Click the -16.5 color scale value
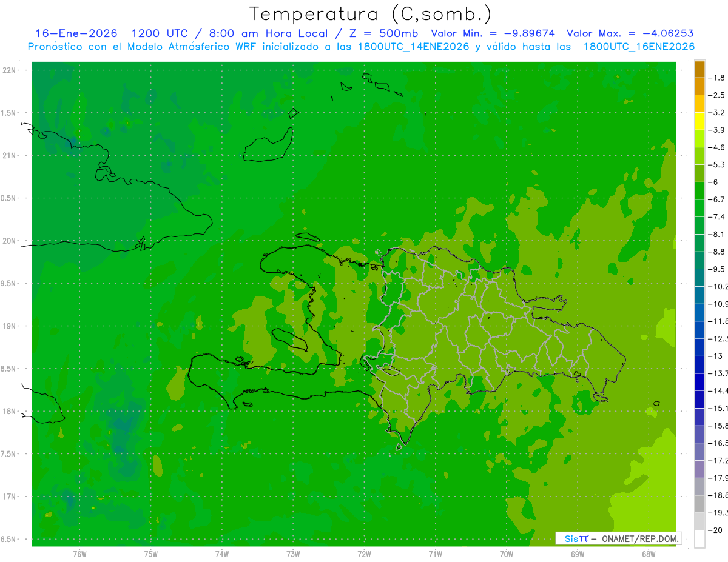728x562 pixels. coord(719,443)
